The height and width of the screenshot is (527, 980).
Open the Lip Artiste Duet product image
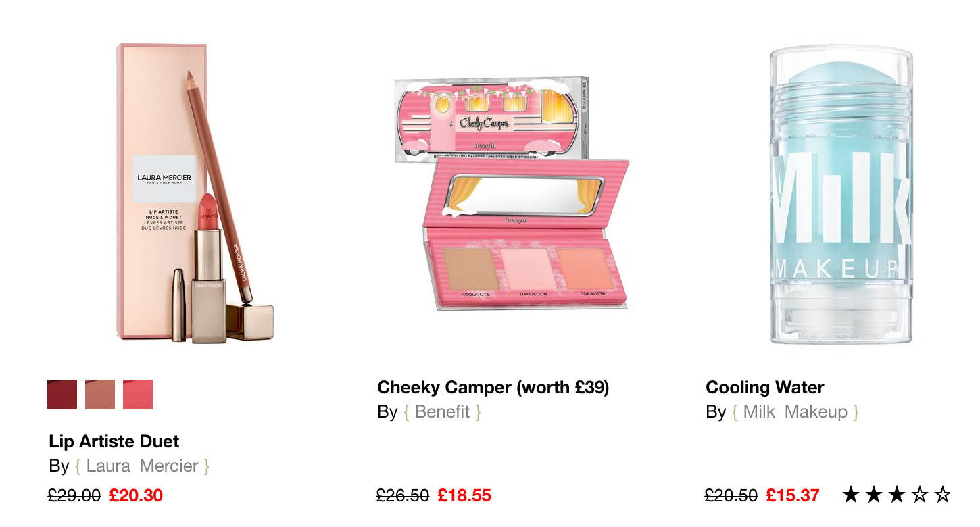[x=195, y=193]
